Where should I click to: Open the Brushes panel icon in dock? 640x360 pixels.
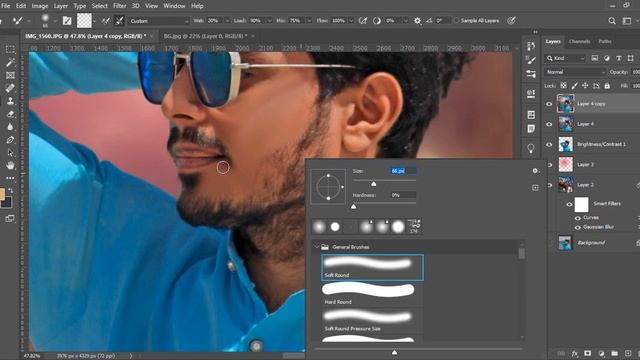pos(531,60)
